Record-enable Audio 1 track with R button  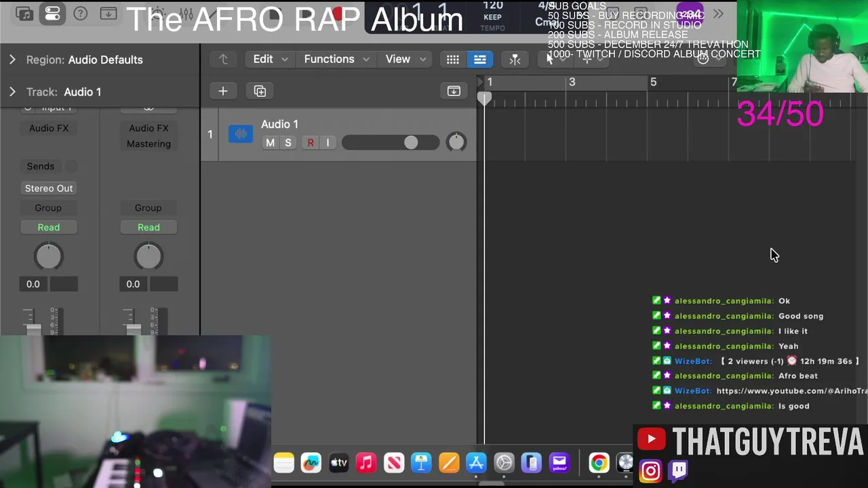311,142
